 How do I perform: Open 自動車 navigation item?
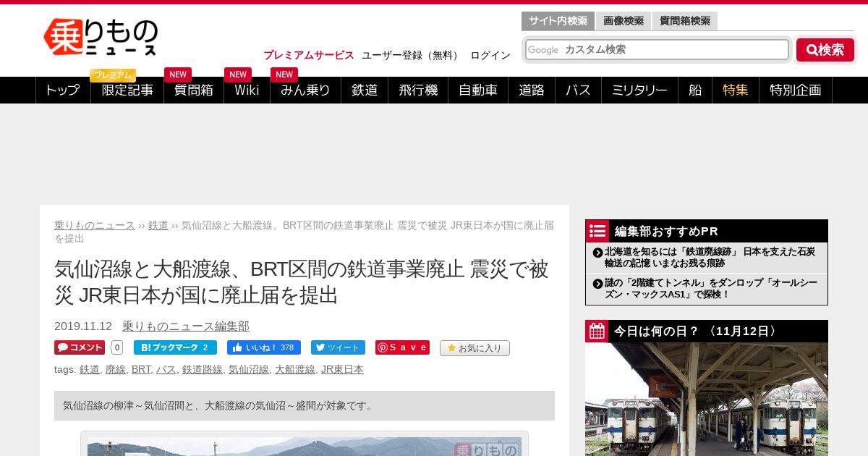(x=478, y=90)
